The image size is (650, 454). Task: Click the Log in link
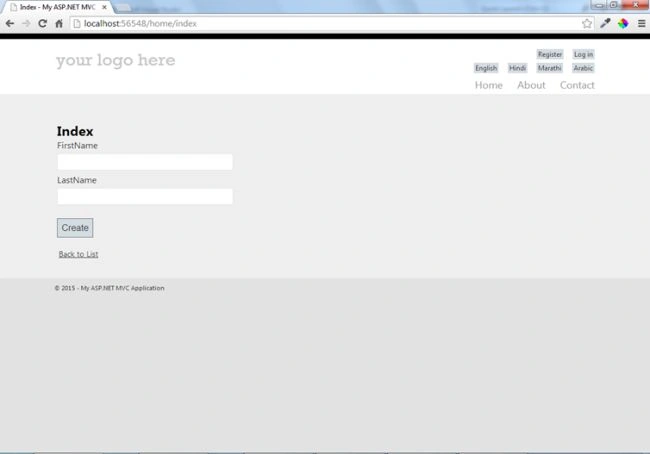(583, 54)
